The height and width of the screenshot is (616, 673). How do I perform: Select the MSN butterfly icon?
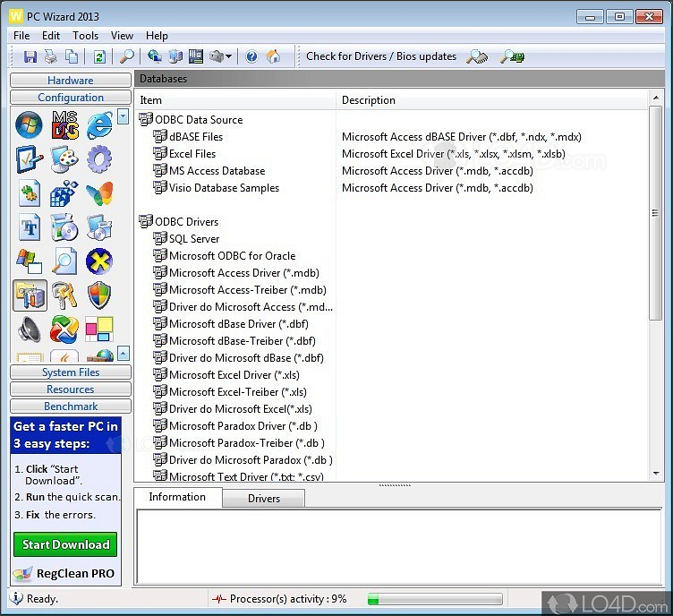[99, 193]
